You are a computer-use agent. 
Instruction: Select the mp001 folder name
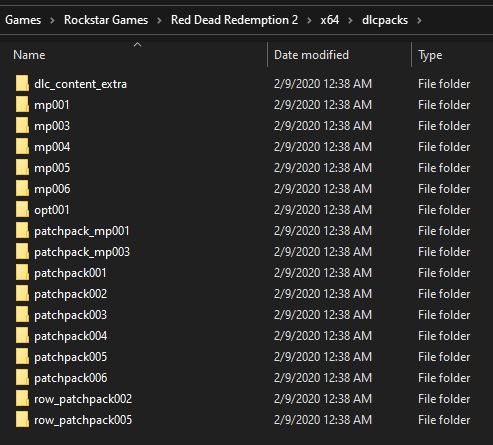[52, 105]
